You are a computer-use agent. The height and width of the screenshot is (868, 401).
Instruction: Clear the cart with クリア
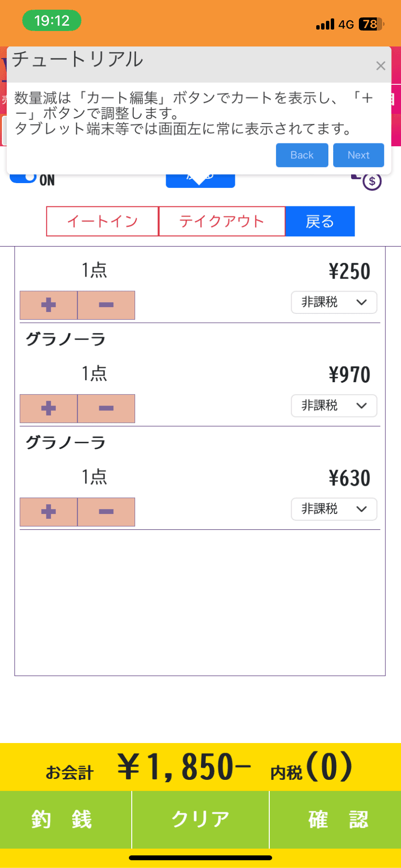200,820
